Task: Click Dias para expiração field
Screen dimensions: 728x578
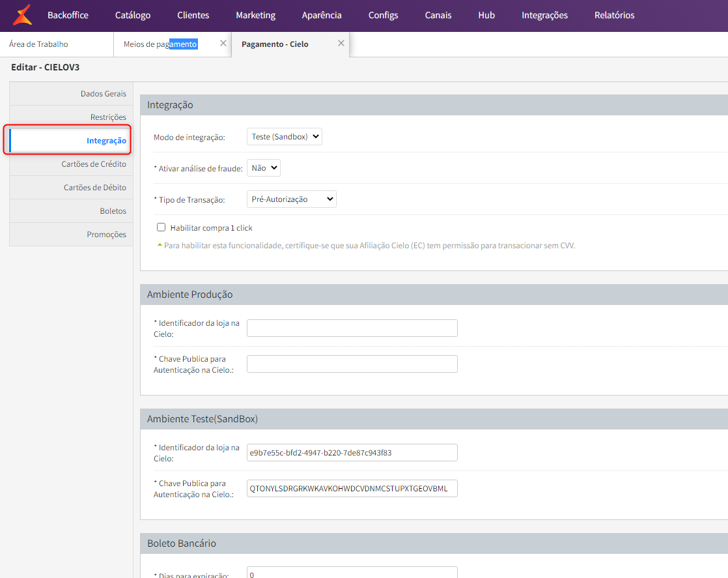Action: (352, 572)
